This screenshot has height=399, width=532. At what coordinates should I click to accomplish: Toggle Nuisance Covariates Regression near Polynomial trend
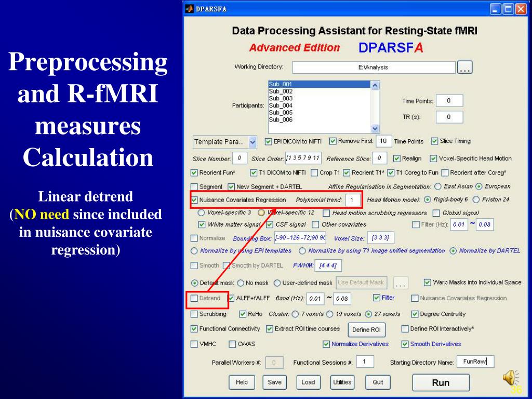point(194,200)
